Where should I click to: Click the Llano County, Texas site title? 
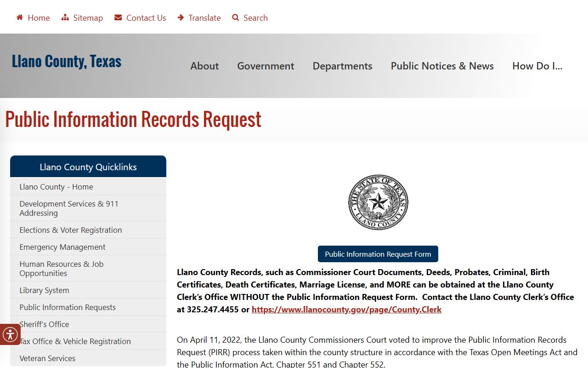(67, 61)
